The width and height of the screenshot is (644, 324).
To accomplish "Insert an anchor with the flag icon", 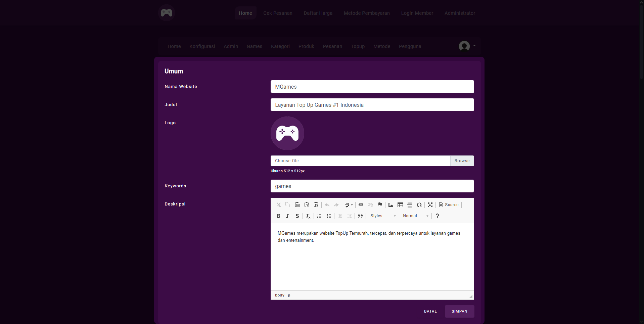I will (x=380, y=205).
